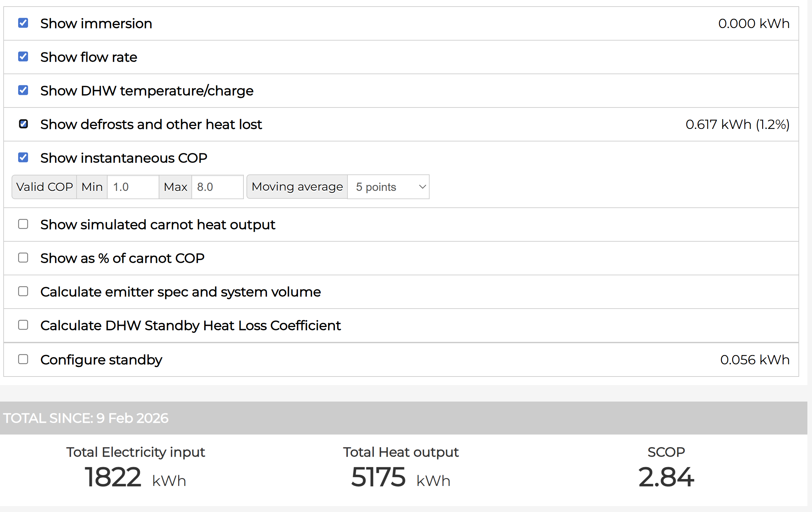Screen dimensions: 812x512
Task: Click Calculate emitter spec and system volume label
Action: pyautogui.click(x=180, y=292)
